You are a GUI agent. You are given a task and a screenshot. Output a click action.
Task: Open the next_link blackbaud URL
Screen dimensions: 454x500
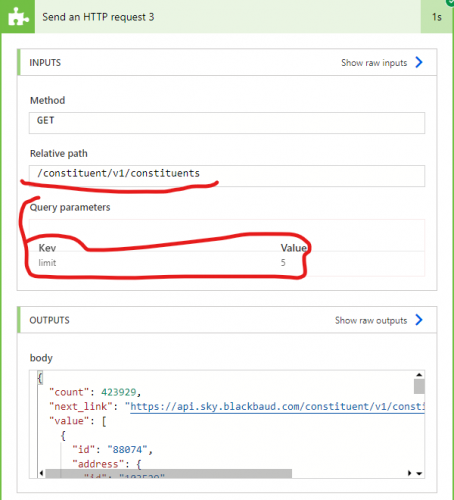click(277, 407)
